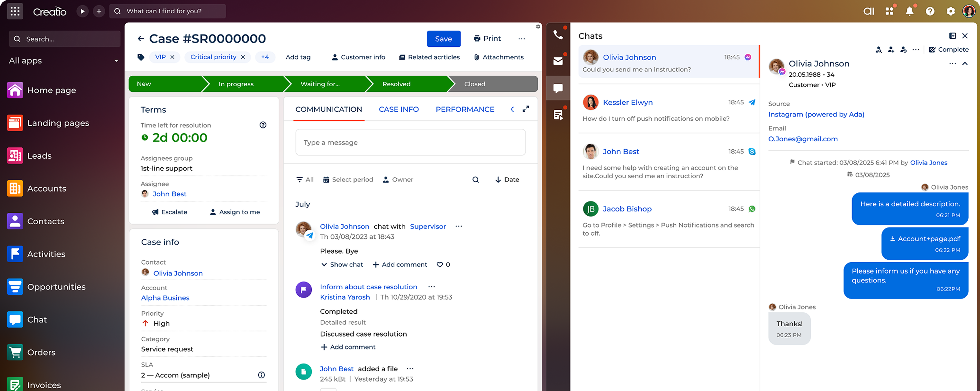Viewport: 980px width, 391px height.
Task: Open the user profile avatar
Action: click(969, 11)
